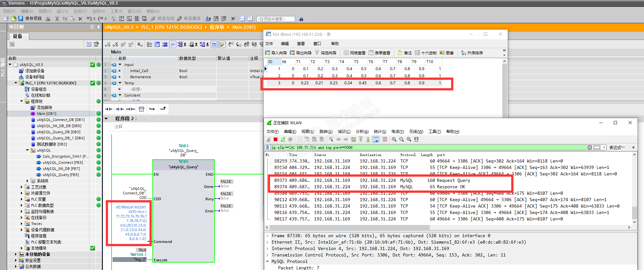Screen dimensions: 644x270
Task: Click the Redo arrow in TIA toolbar
Action: click(x=100, y=19)
